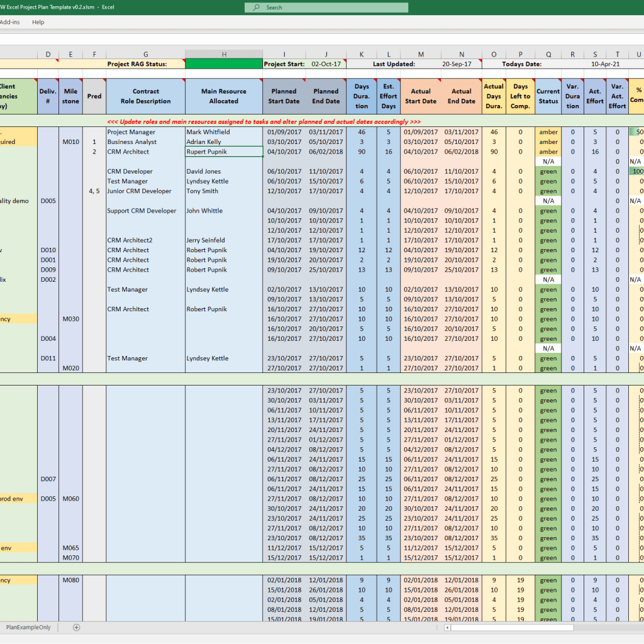Image resolution: width=644 pixels, height=644 pixels.
Task: Select column G header
Action: 146,54
